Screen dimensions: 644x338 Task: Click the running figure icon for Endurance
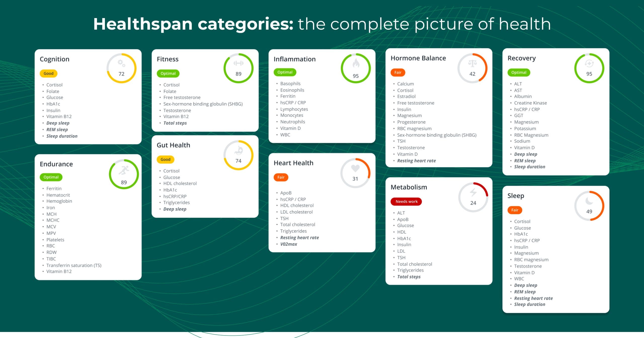[124, 170]
